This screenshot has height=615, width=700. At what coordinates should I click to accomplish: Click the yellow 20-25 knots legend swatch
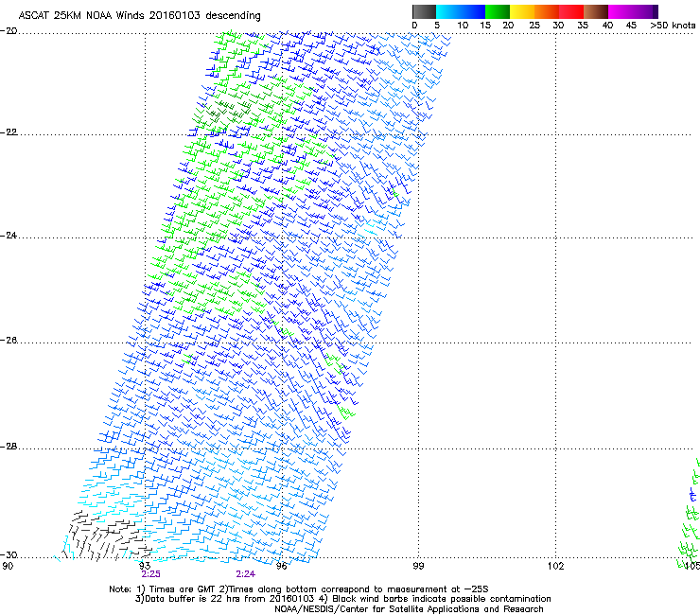[522, 11]
